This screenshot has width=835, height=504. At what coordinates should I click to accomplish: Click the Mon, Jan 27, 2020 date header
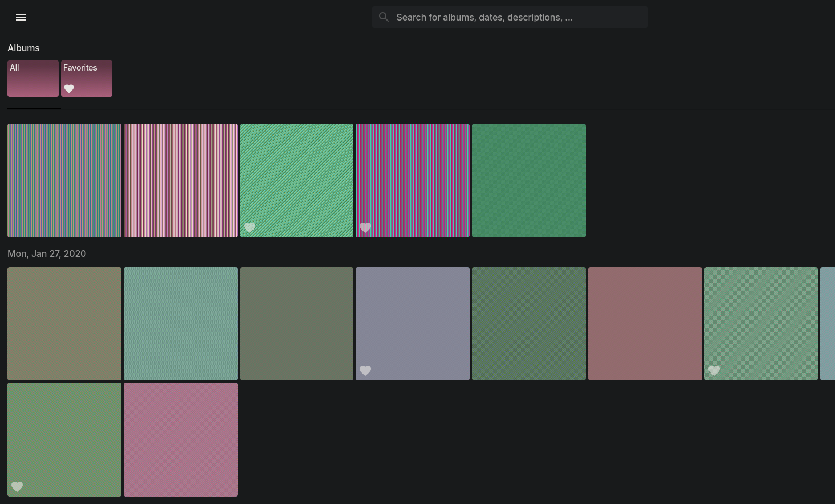[47, 253]
